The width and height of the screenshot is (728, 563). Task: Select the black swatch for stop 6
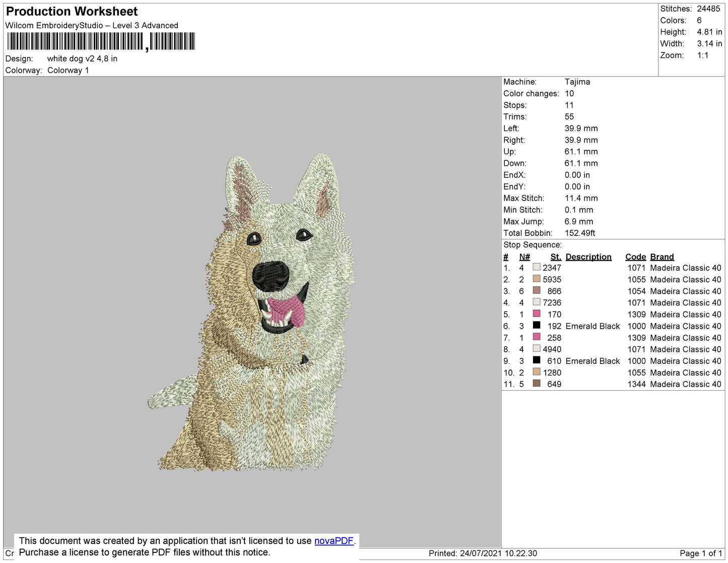(537, 325)
